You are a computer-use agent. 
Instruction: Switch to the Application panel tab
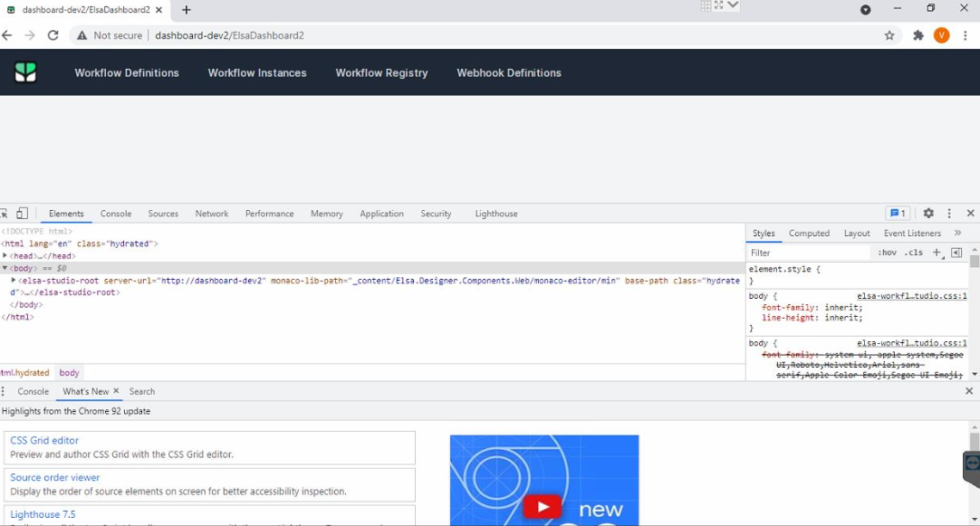click(x=382, y=214)
